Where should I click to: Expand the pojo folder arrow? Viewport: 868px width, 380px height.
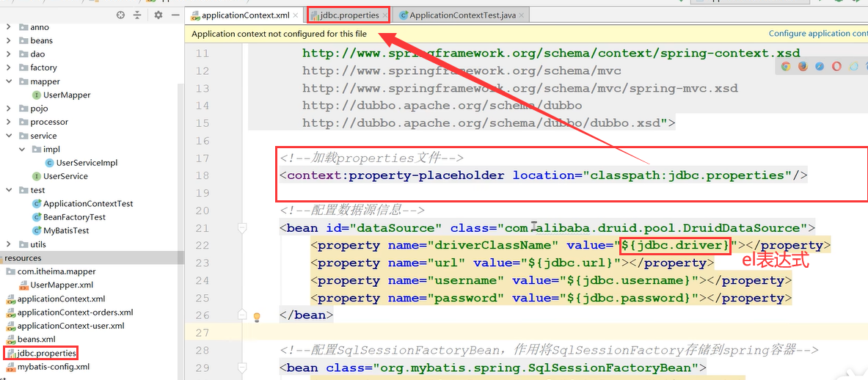8,109
